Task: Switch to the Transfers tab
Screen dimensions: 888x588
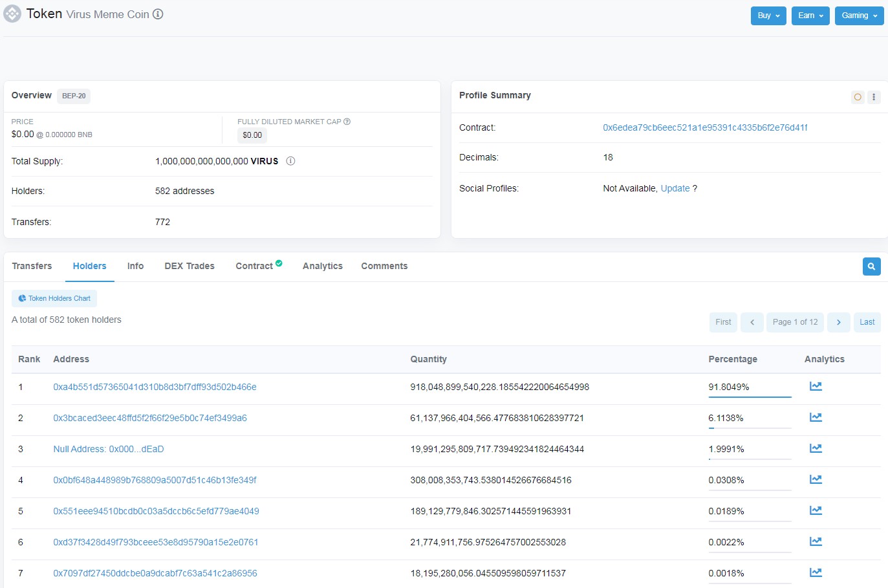Action: pos(32,266)
